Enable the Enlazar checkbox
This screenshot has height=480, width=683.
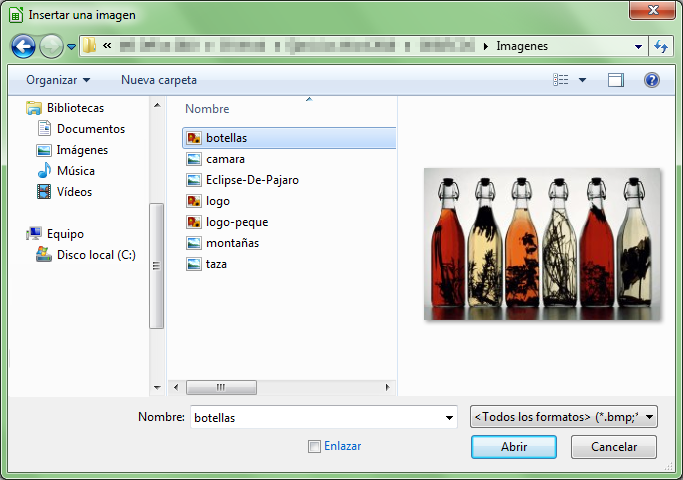tap(314, 446)
